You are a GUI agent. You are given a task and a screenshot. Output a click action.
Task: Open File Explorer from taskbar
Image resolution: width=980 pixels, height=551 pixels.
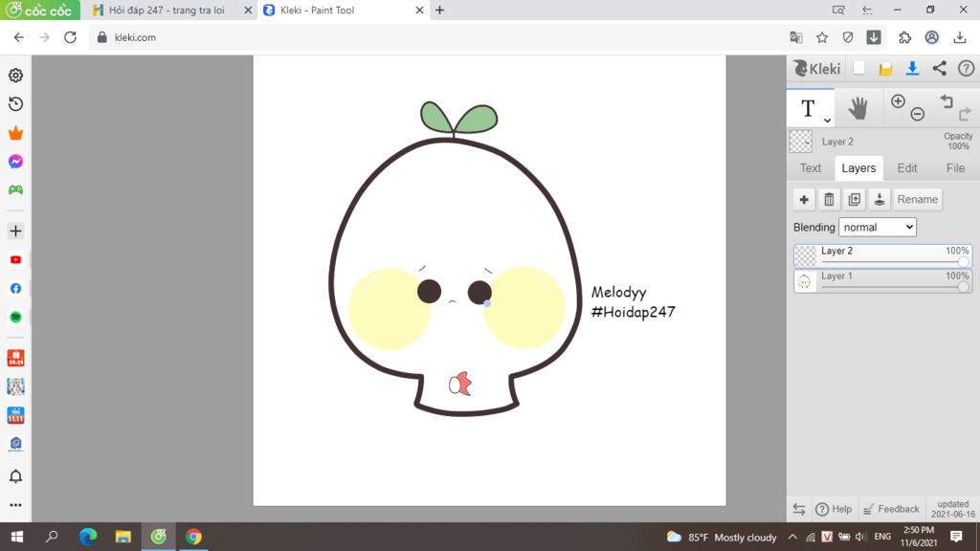pyautogui.click(x=123, y=537)
